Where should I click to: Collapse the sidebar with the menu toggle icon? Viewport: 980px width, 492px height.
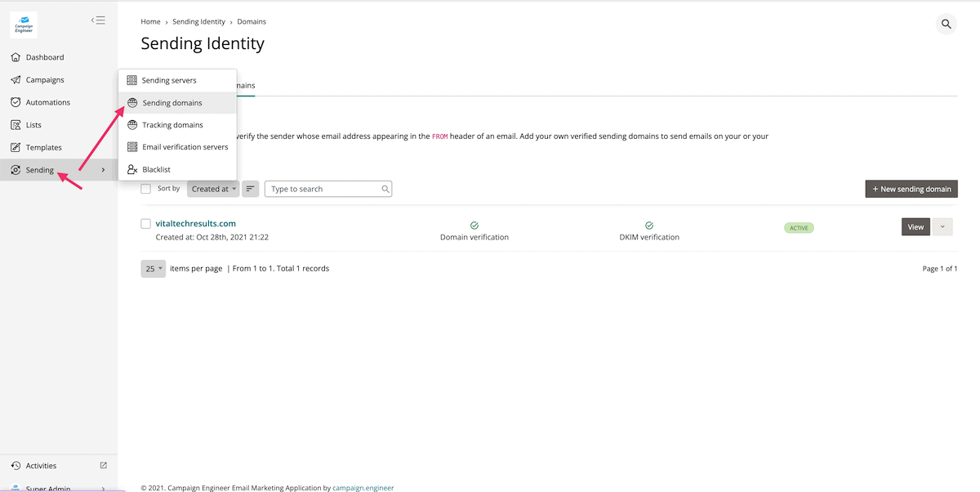[98, 20]
